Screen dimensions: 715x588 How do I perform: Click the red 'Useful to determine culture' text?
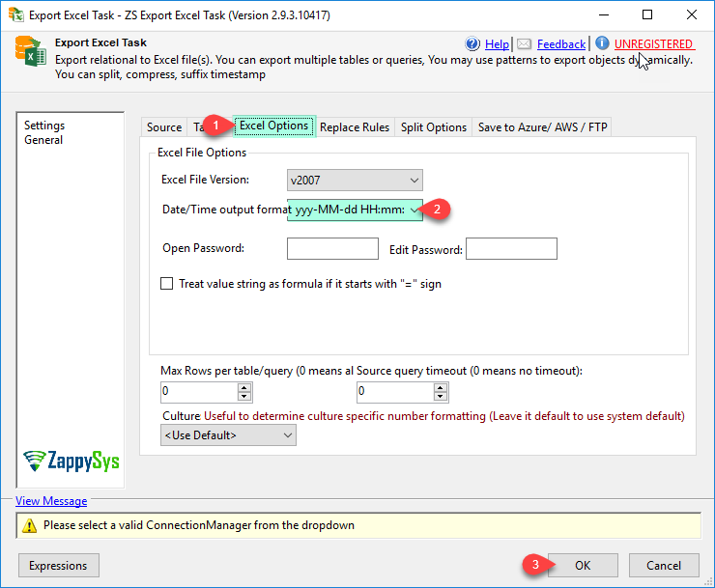tap(444, 416)
